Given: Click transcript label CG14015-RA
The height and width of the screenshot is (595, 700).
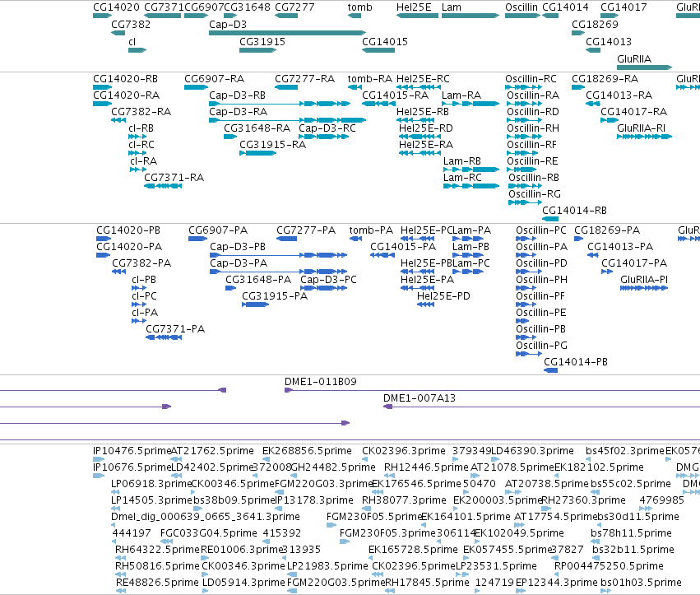Looking at the screenshot, I should click(x=395, y=95).
